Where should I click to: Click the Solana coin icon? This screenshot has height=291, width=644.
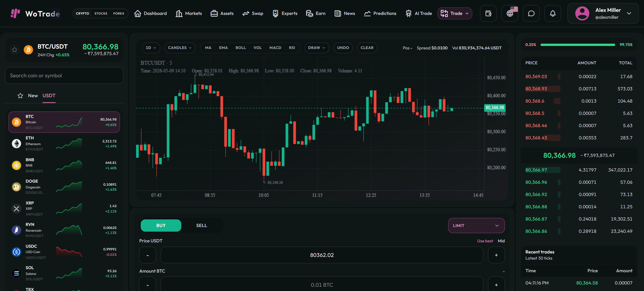click(x=16, y=273)
